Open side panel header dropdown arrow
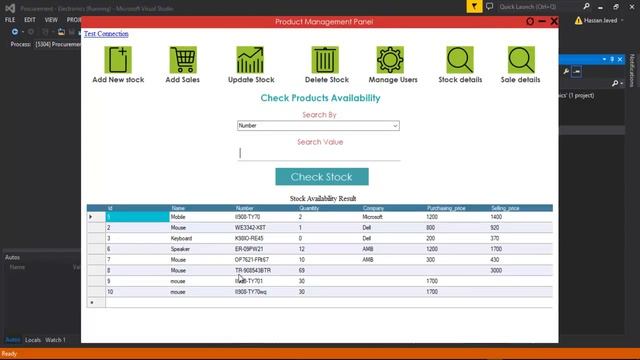Image resolution: width=640 pixels, height=360 pixels. (604, 60)
